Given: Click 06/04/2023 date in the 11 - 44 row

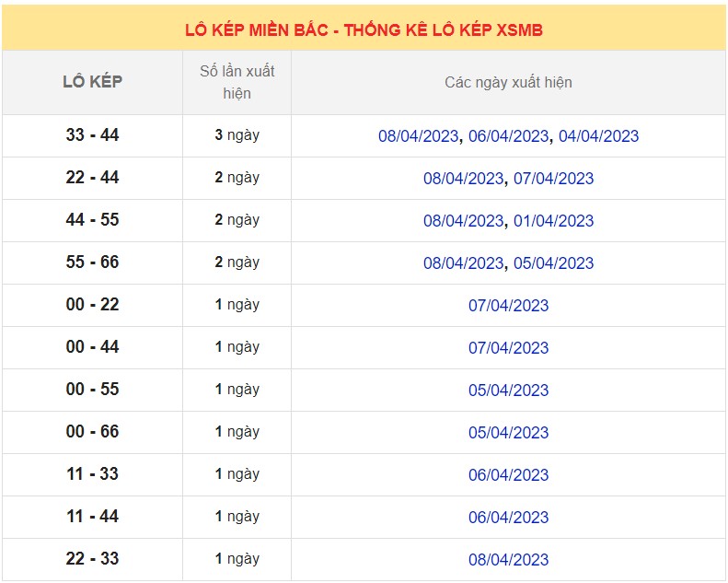Looking at the screenshot, I should pos(508,518).
